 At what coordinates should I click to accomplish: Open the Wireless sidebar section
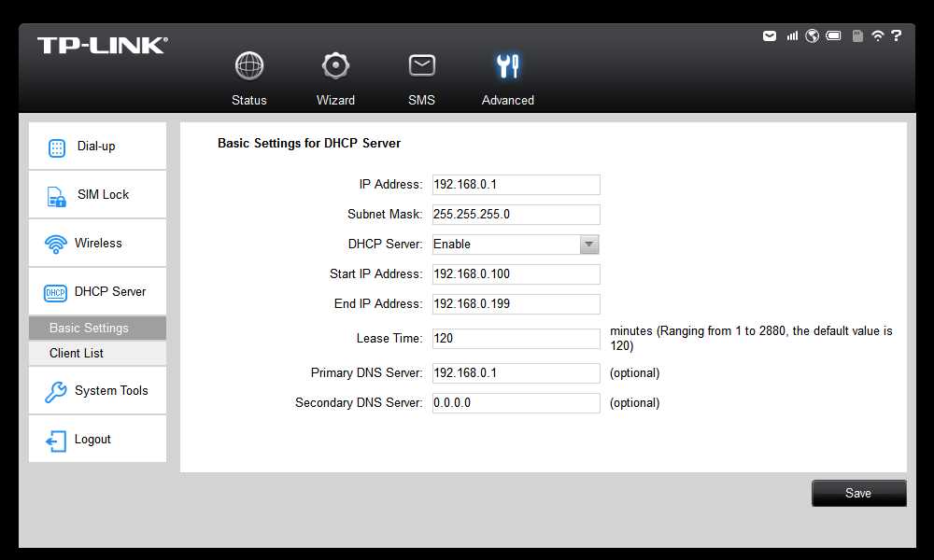(98, 243)
